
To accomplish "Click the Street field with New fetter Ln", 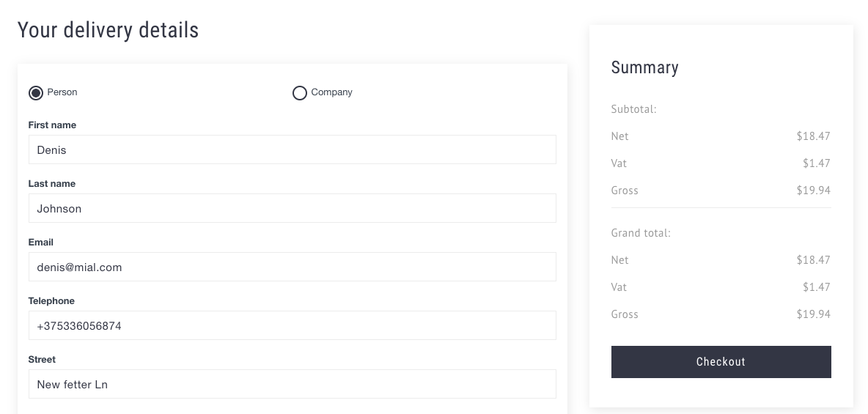I will pyautogui.click(x=293, y=384).
